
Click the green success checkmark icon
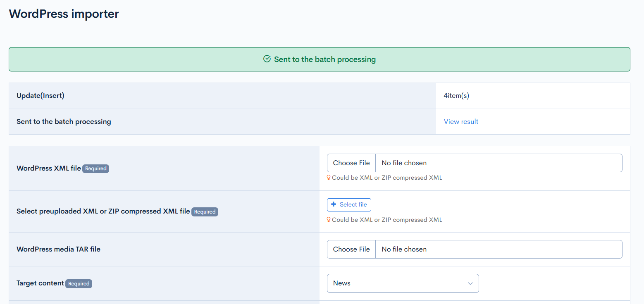coord(267,59)
